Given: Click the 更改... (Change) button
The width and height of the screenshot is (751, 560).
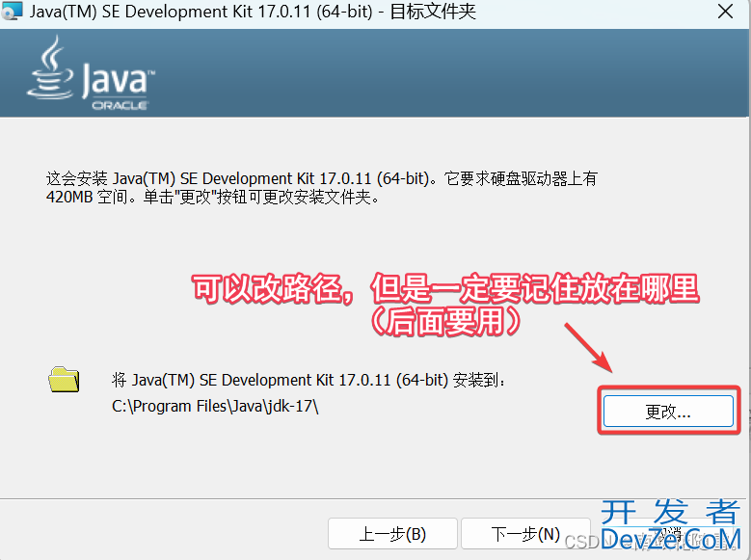Looking at the screenshot, I should [x=668, y=411].
